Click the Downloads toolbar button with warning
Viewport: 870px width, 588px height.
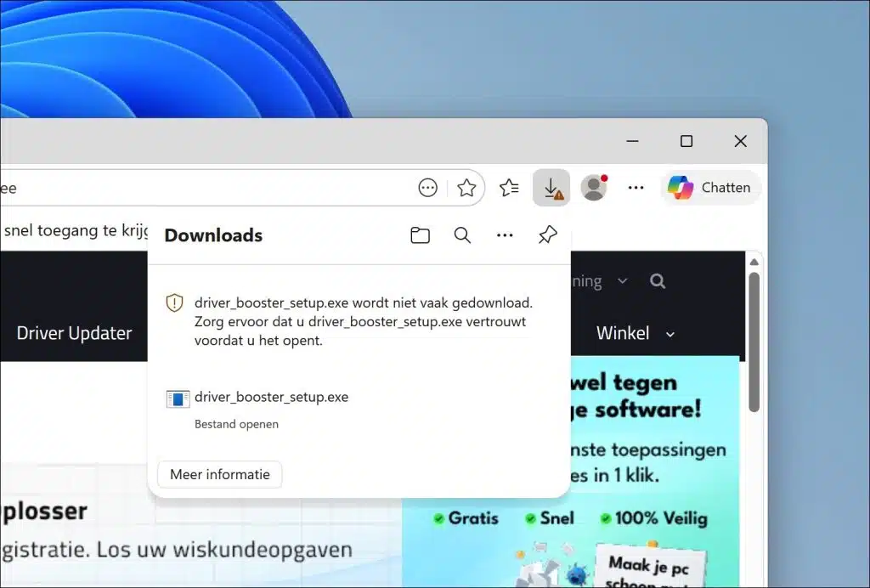click(x=551, y=188)
